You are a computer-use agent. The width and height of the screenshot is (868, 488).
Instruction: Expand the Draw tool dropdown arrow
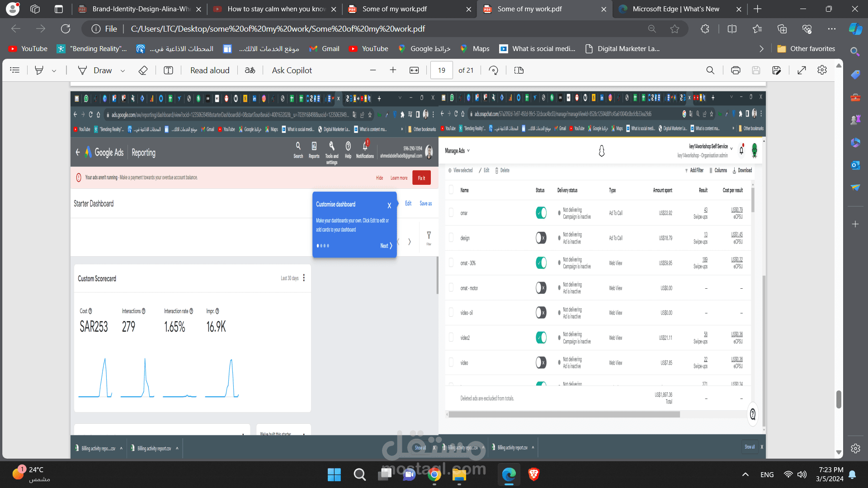[x=123, y=70]
